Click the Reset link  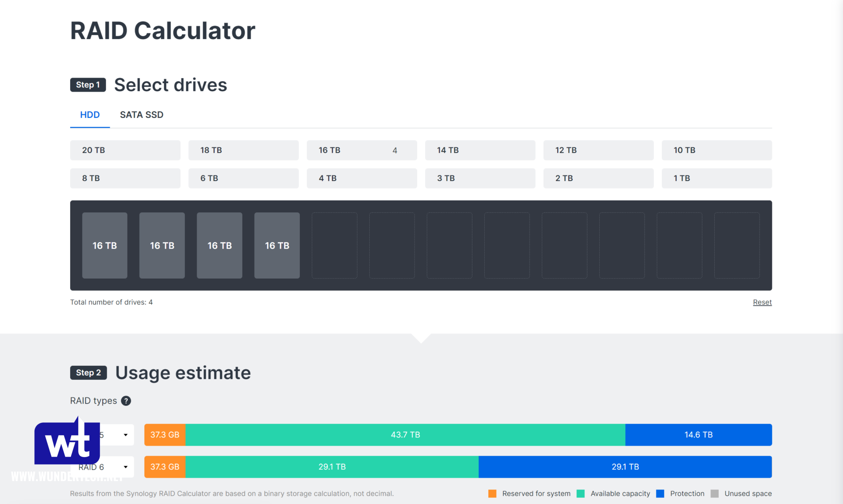click(763, 302)
